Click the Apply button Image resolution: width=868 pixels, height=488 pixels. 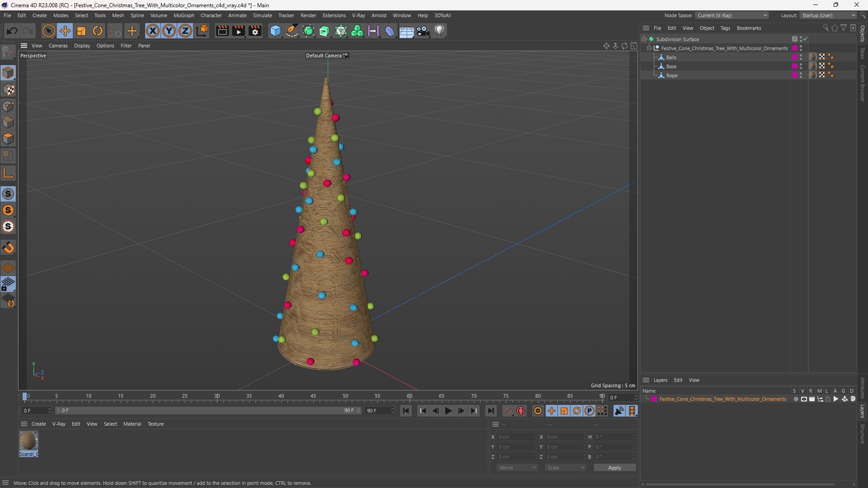614,468
